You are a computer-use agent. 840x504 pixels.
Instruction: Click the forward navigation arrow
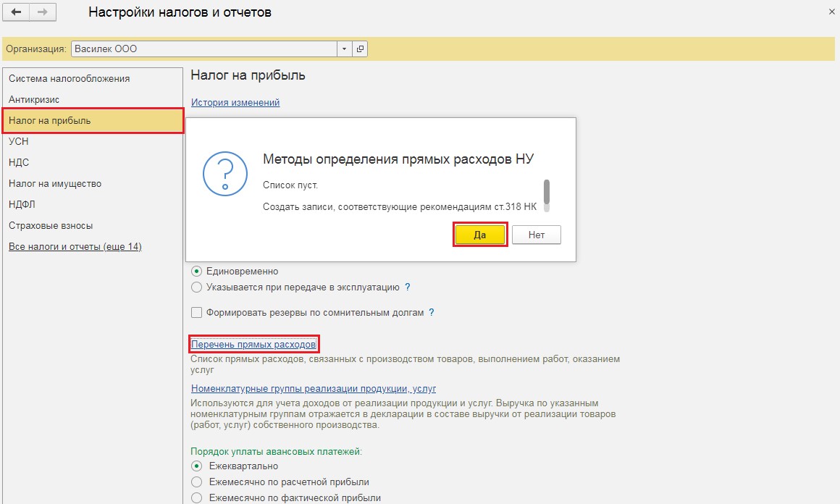coord(41,12)
